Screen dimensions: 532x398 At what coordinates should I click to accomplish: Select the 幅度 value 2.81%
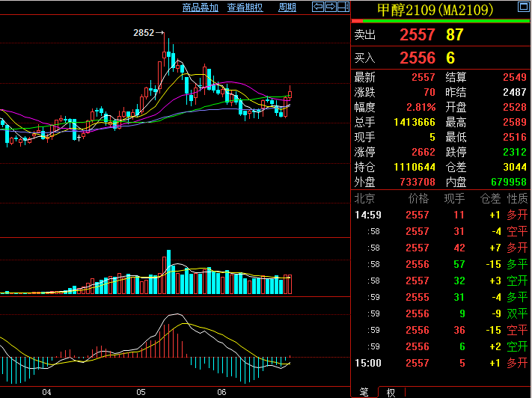click(x=421, y=107)
